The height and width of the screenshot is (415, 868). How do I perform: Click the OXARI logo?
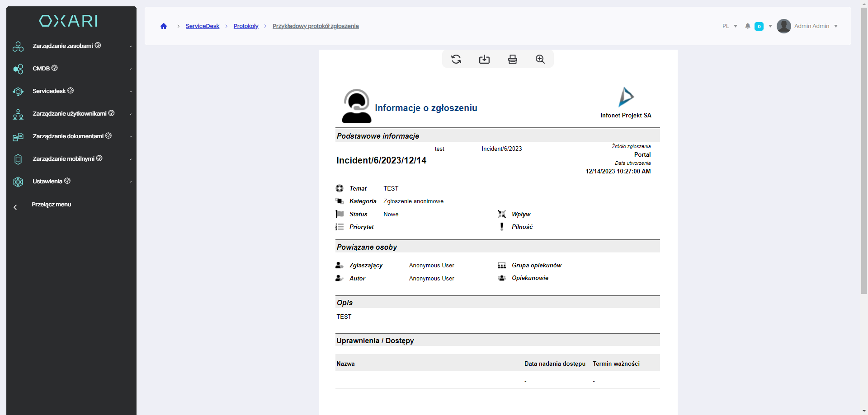coord(68,21)
